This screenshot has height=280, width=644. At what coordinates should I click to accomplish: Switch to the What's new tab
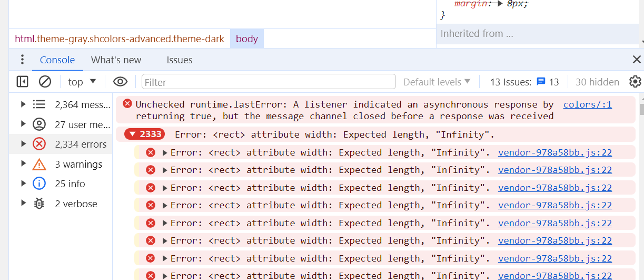116,60
